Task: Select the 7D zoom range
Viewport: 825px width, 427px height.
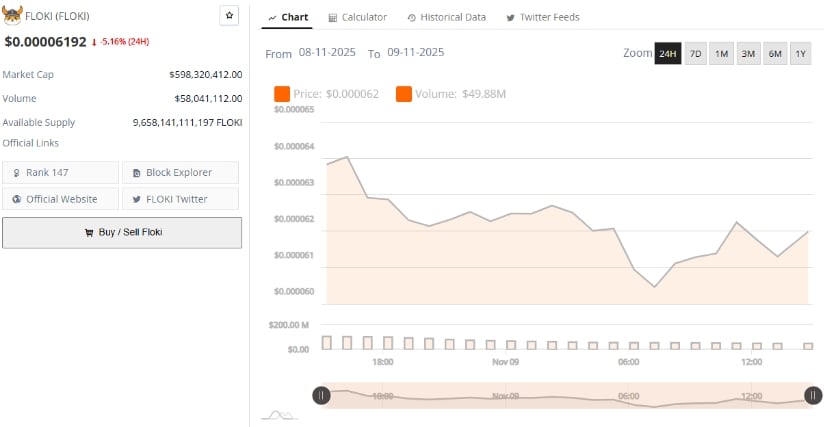Action: pos(695,53)
